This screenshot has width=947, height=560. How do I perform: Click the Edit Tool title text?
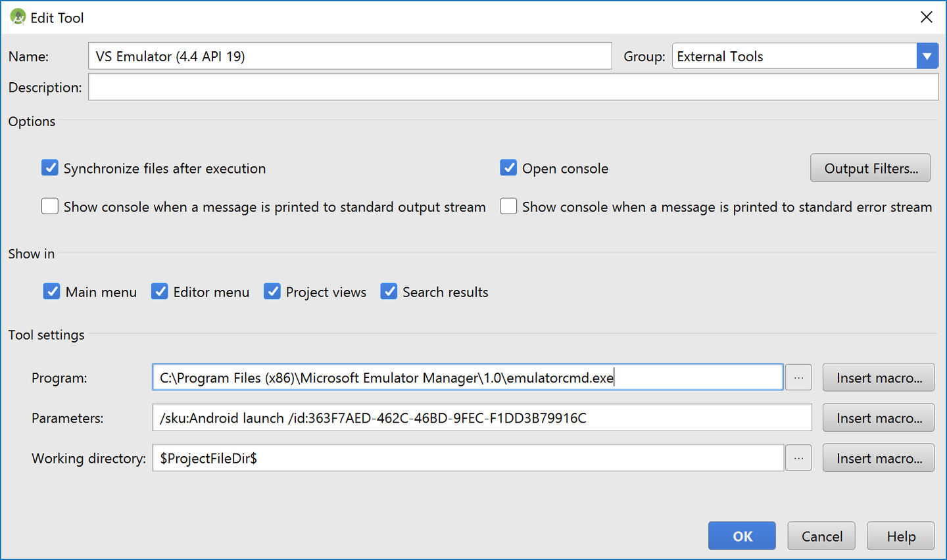tap(57, 18)
